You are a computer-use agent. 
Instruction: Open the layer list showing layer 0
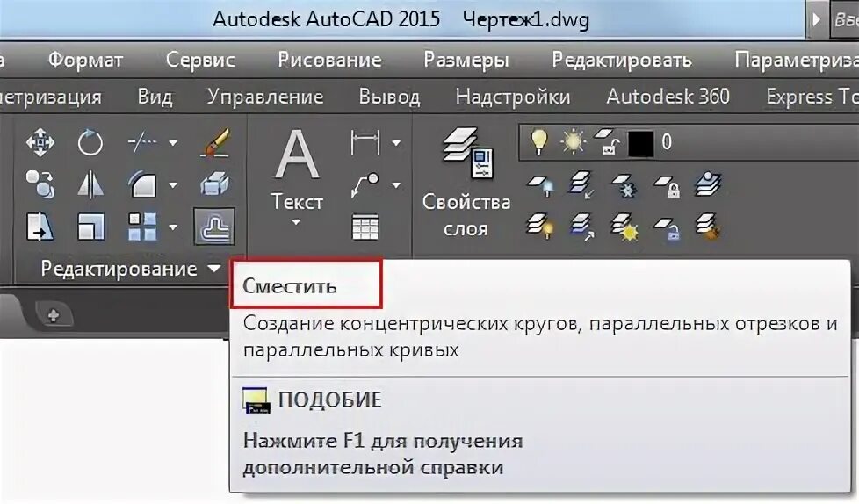tap(689, 142)
